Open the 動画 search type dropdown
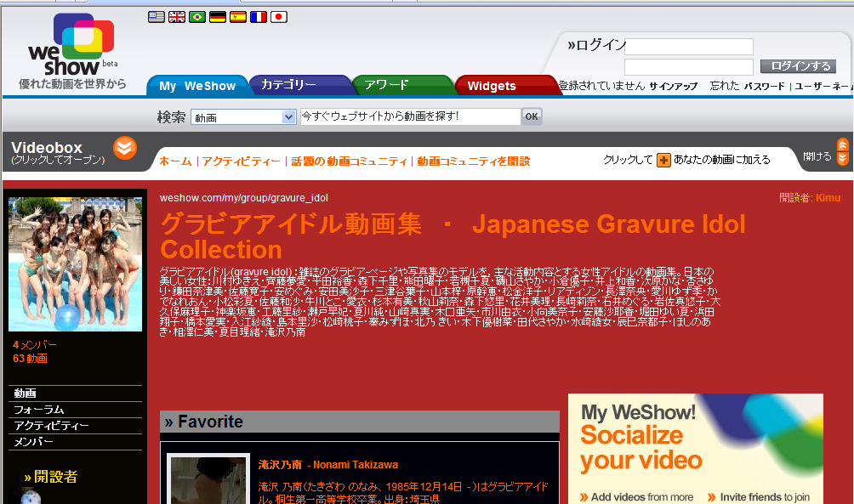The image size is (854, 504). [x=243, y=117]
